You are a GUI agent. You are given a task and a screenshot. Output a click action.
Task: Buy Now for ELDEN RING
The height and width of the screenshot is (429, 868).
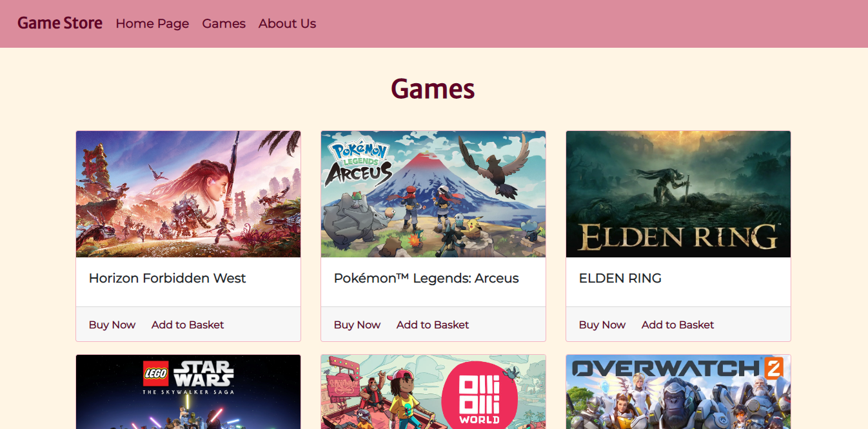tap(602, 324)
